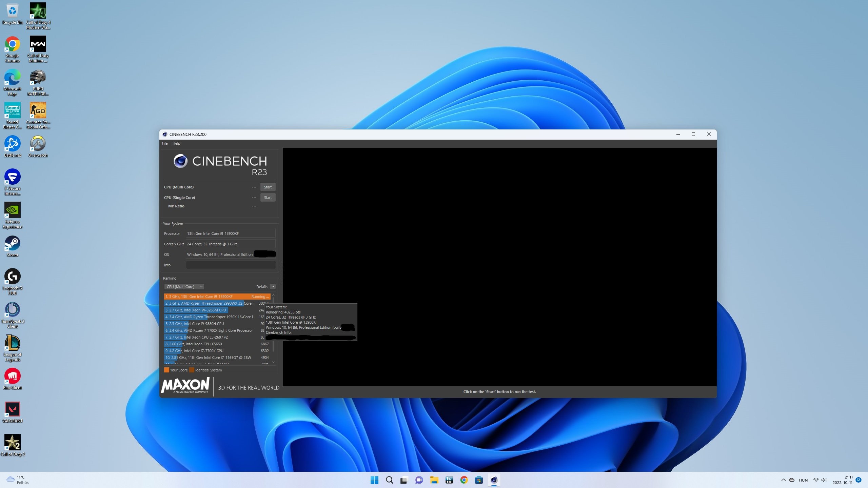Expand the Ranking Details dropdown

pos(273,287)
